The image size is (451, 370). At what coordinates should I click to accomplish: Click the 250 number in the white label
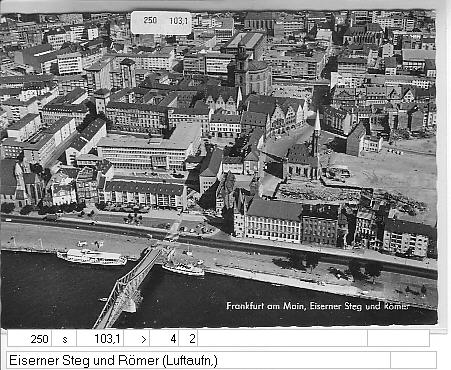150,20
